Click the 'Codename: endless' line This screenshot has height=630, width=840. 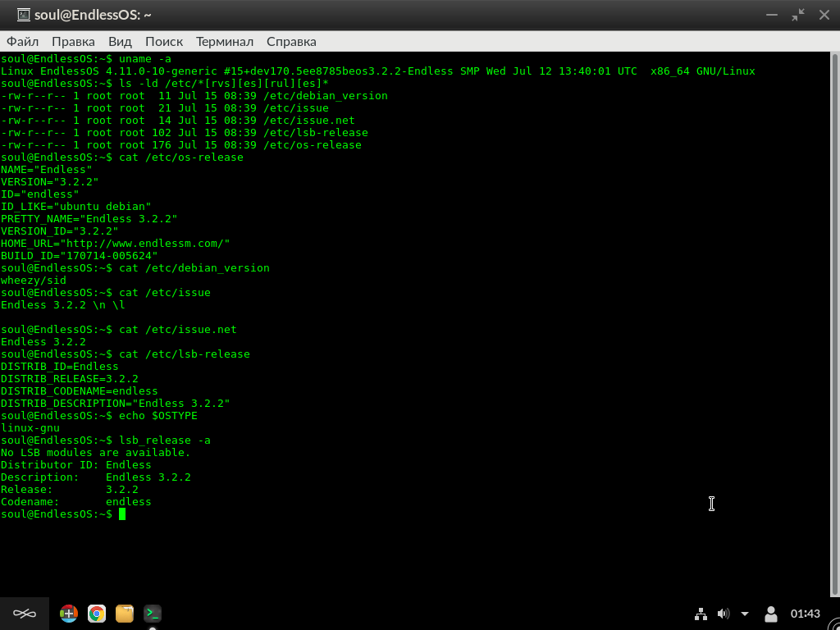pyautogui.click(x=76, y=502)
